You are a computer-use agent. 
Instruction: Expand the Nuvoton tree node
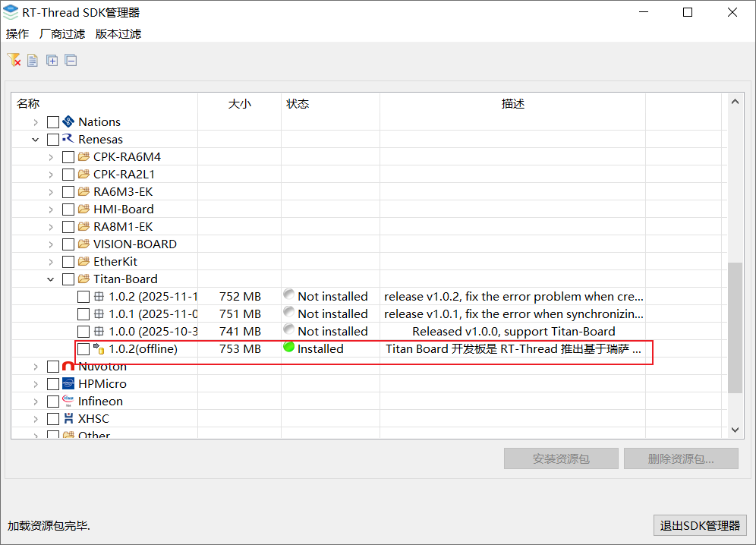tap(36, 367)
